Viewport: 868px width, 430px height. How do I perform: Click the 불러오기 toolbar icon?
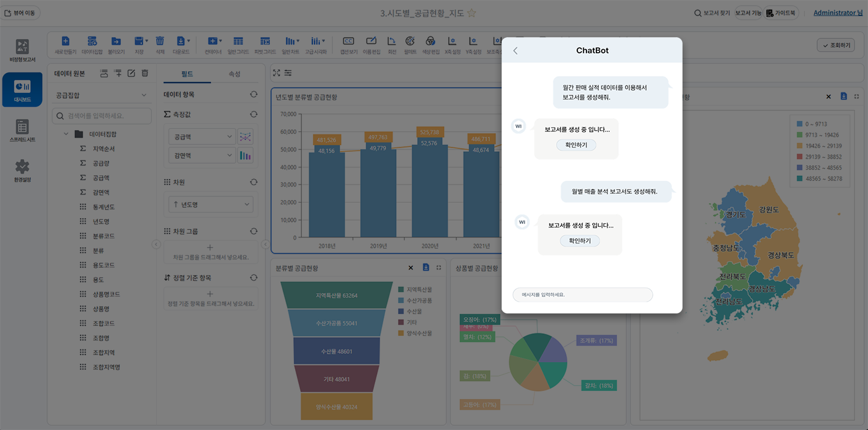click(x=115, y=41)
